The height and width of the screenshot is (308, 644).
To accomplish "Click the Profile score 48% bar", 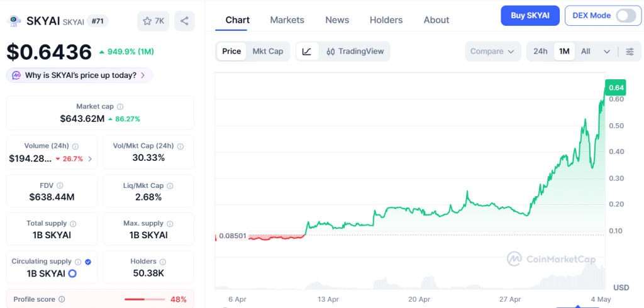I will pyautogui.click(x=145, y=299).
